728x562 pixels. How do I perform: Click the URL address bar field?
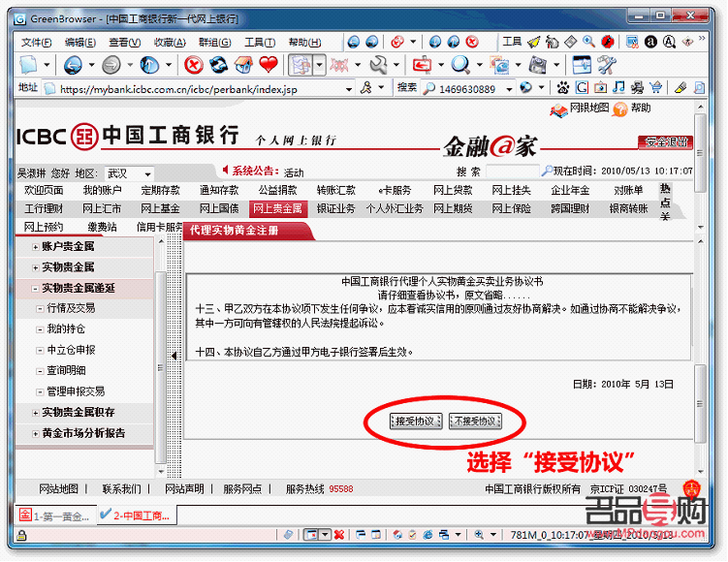(201, 89)
